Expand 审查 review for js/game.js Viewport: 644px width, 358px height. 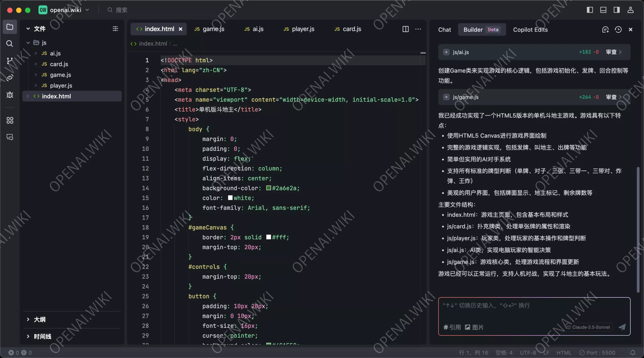click(614, 97)
